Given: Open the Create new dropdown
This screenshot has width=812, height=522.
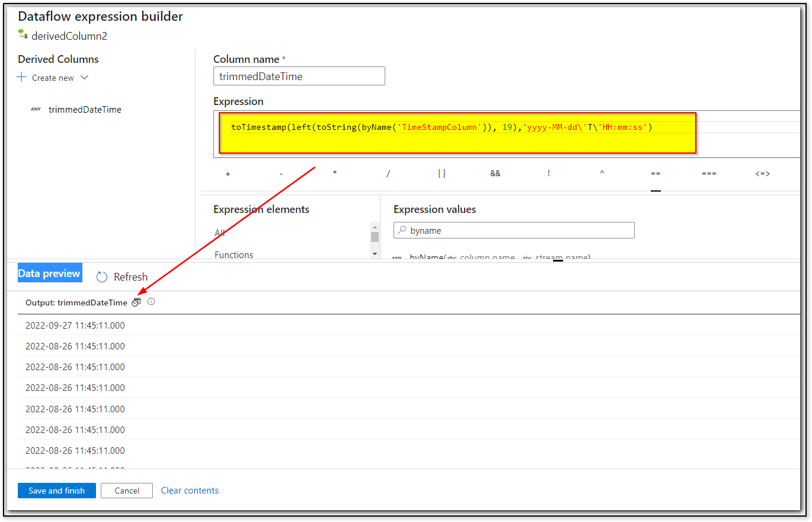Looking at the screenshot, I should click(85, 77).
